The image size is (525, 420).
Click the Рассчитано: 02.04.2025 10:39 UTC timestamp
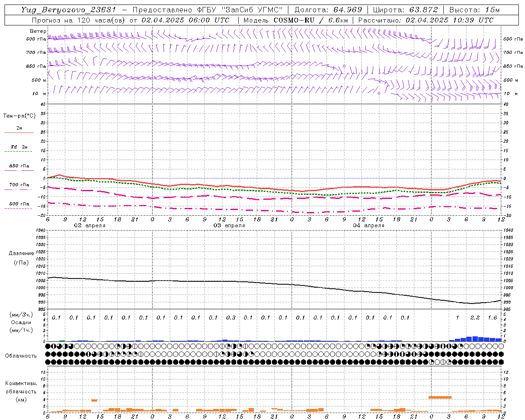(x=426, y=20)
